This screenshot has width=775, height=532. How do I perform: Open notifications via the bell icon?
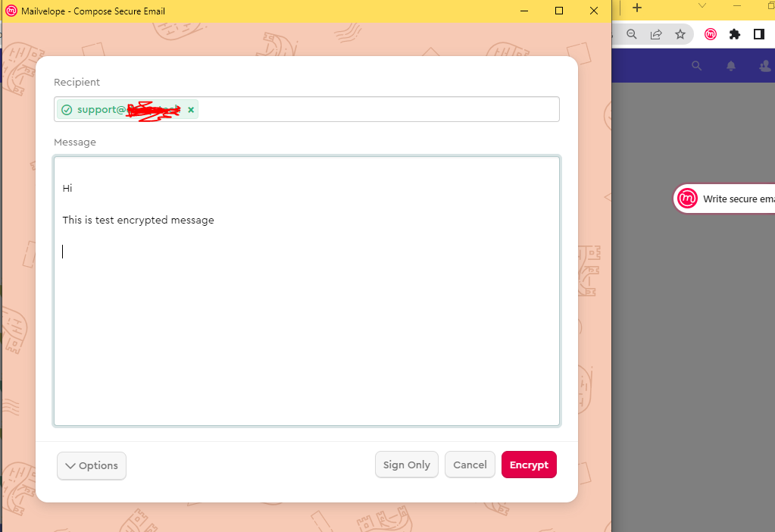730,66
